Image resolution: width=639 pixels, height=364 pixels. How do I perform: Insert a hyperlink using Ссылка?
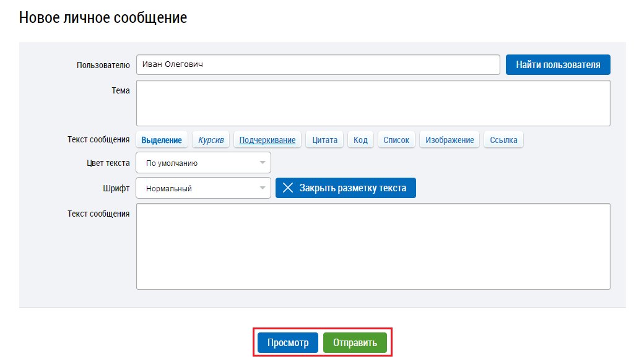pos(503,140)
